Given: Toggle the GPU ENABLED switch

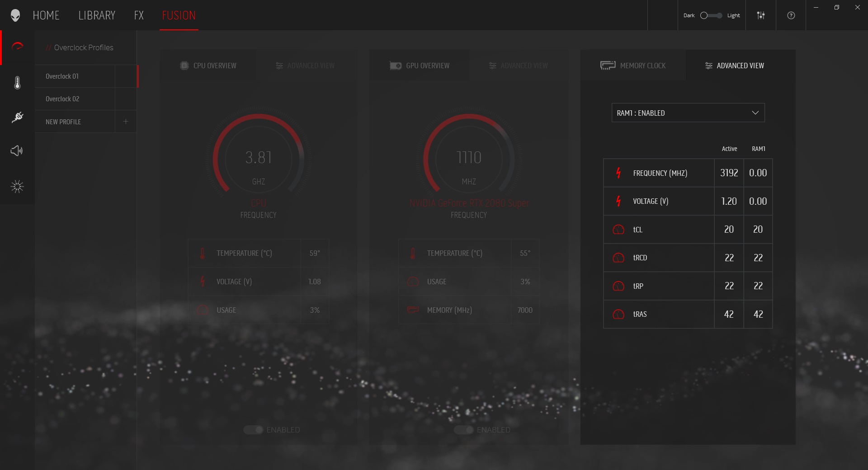Looking at the screenshot, I should click(463, 430).
